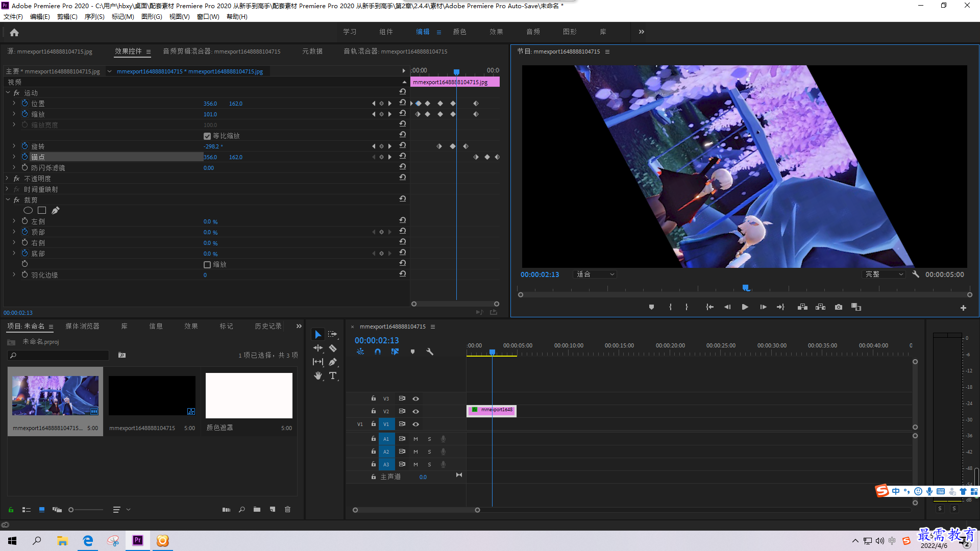Collapse the Crop effect group
This screenshot has width=980, height=551.
tap(8, 199)
